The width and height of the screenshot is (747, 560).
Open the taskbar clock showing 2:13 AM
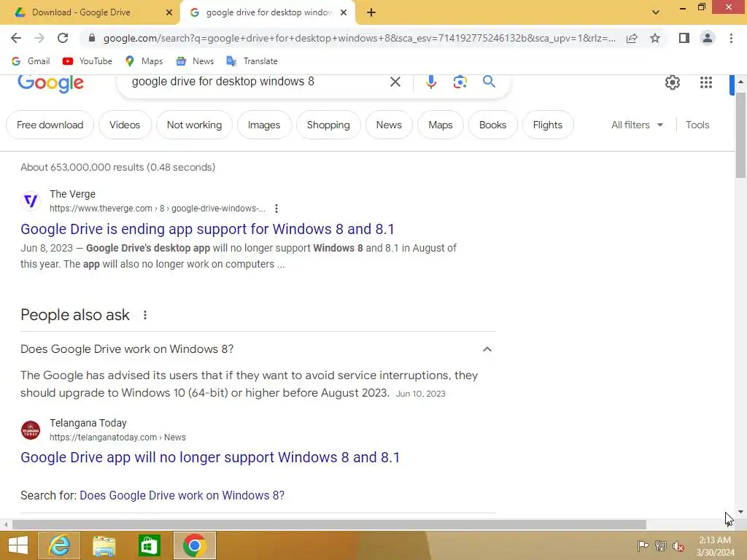click(x=715, y=546)
